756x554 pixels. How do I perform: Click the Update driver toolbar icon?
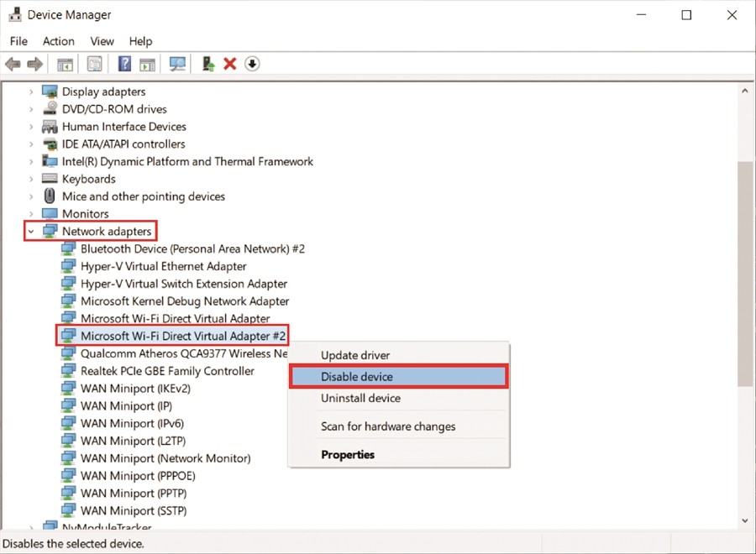coord(208,64)
